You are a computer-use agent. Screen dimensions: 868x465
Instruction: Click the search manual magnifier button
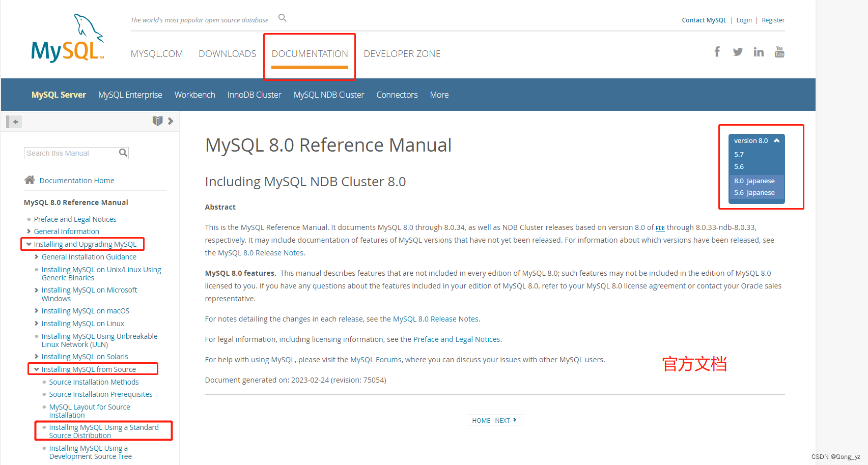tap(123, 153)
